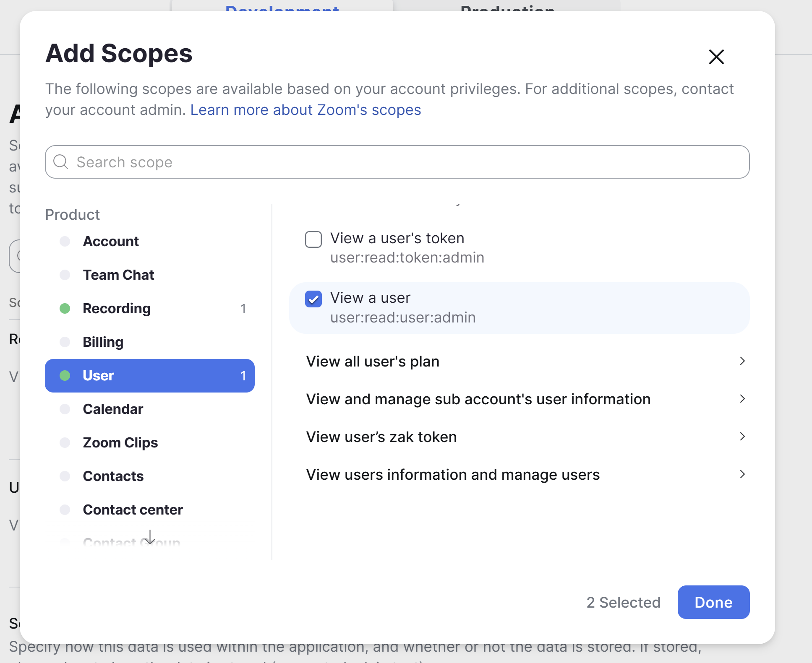This screenshot has height=663, width=812.
Task: Toggle user:read:user:admin checkbox off
Action: pyautogui.click(x=313, y=299)
